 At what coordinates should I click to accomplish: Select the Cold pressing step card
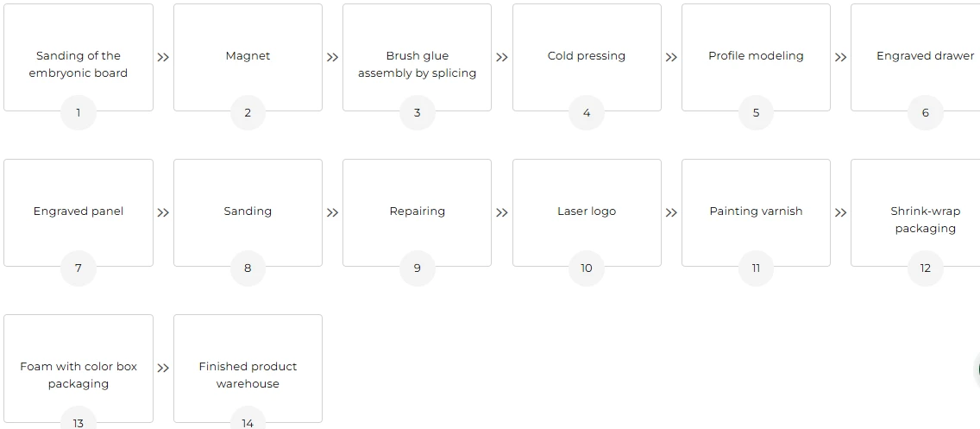click(x=587, y=58)
